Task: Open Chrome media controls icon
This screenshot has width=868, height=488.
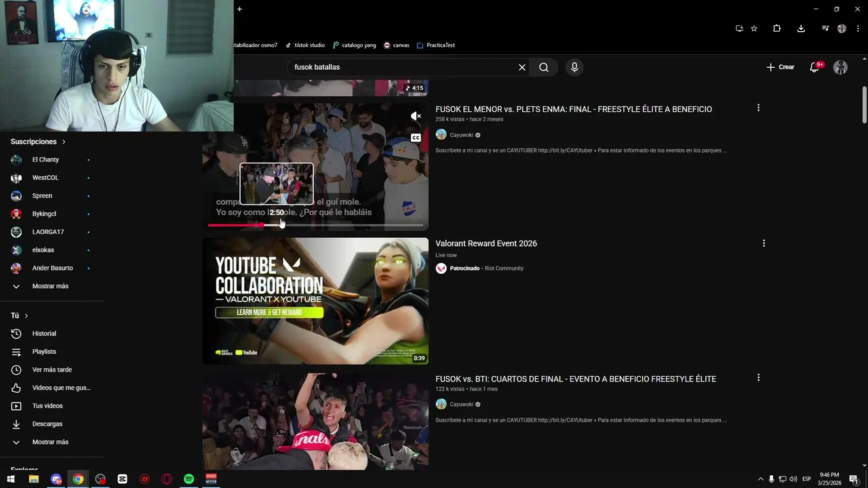Action: pos(825,28)
